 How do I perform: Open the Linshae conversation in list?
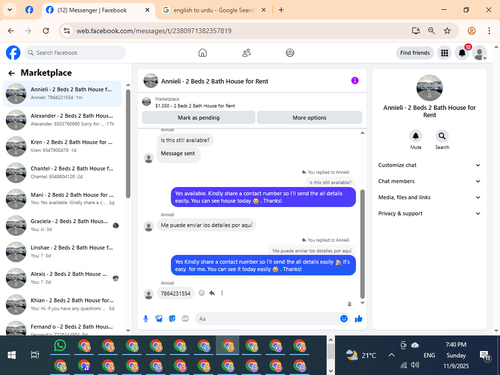pos(62,252)
